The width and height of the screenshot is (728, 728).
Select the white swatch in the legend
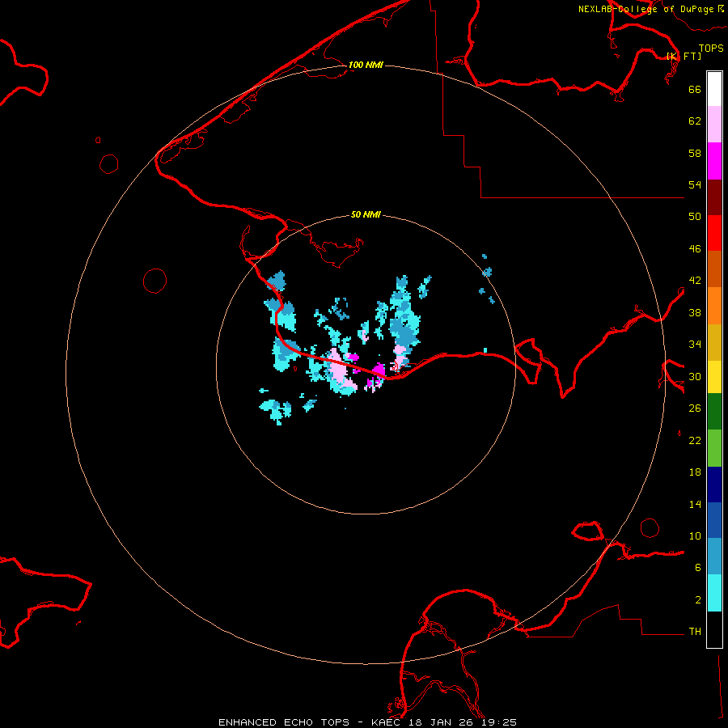714,89
